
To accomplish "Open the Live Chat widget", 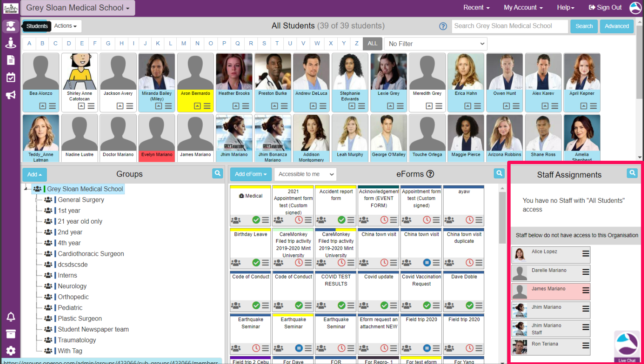I will 627,347.
